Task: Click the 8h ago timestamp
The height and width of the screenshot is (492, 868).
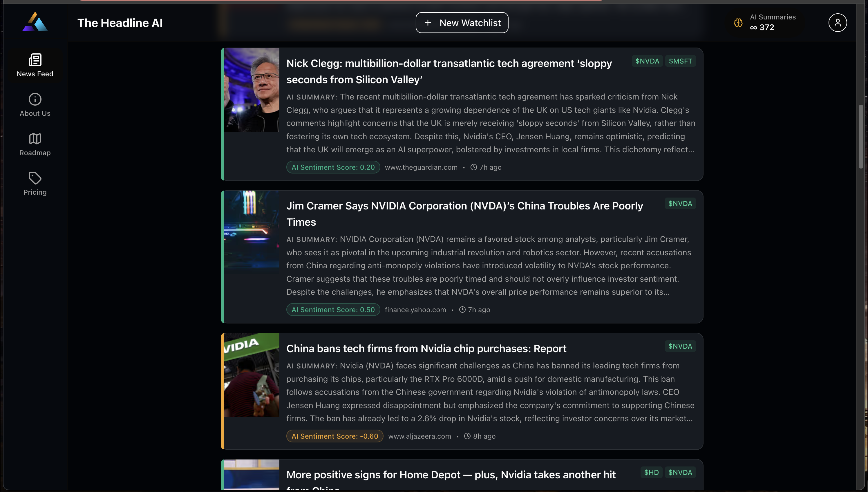Action: point(484,436)
